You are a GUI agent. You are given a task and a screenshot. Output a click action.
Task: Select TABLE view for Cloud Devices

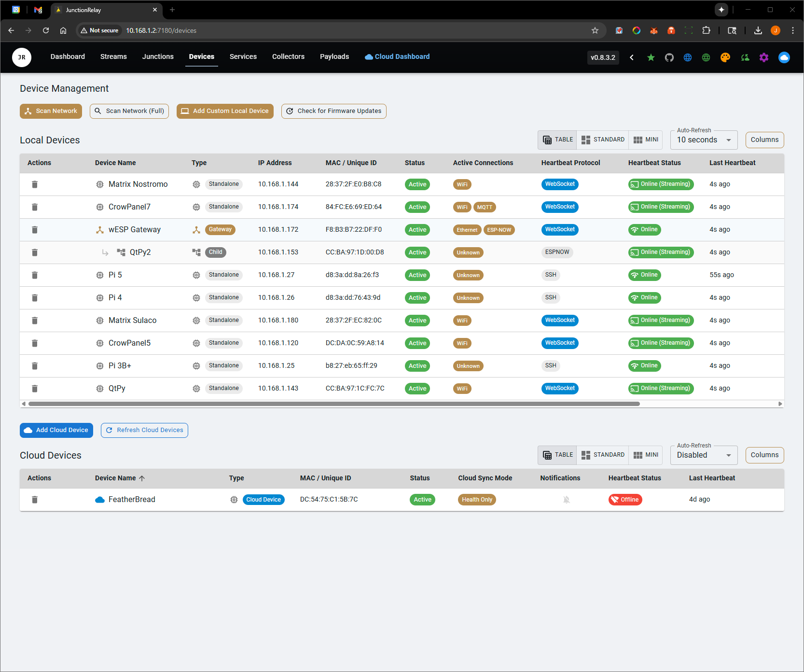point(558,455)
